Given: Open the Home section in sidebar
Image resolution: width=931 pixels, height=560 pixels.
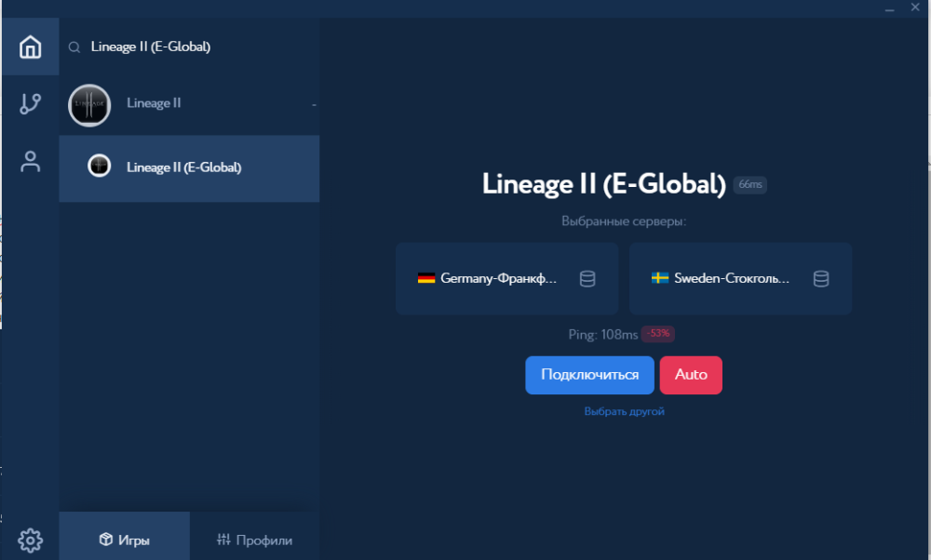Looking at the screenshot, I should click(31, 47).
